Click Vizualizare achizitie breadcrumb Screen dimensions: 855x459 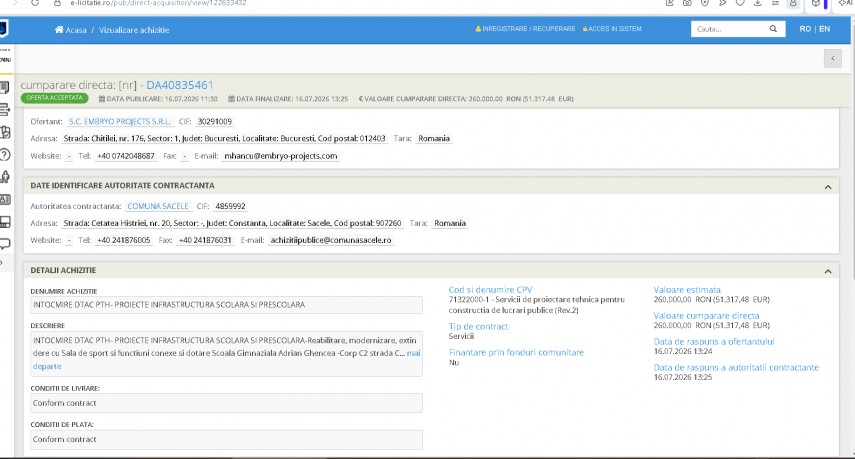[134, 30]
